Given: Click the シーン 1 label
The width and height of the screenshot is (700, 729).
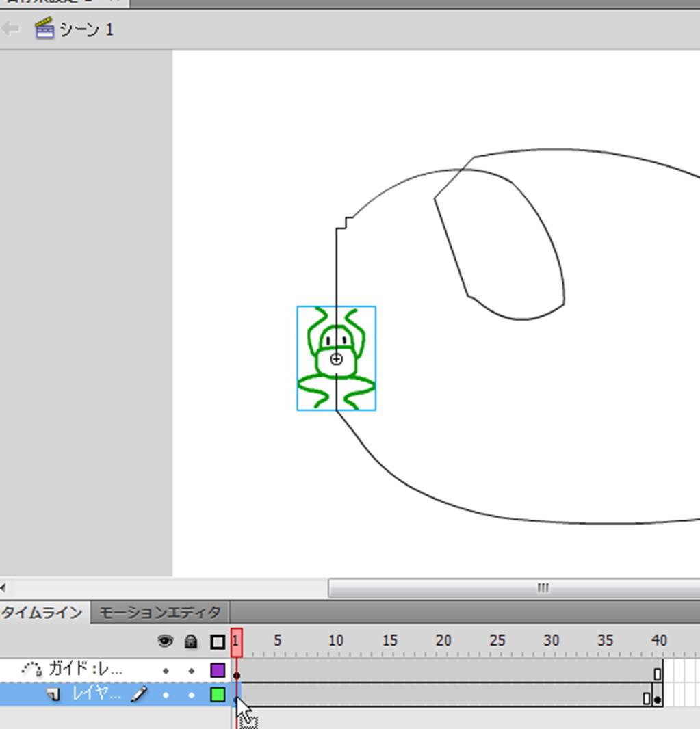Looking at the screenshot, I should (x=86, y=29).
